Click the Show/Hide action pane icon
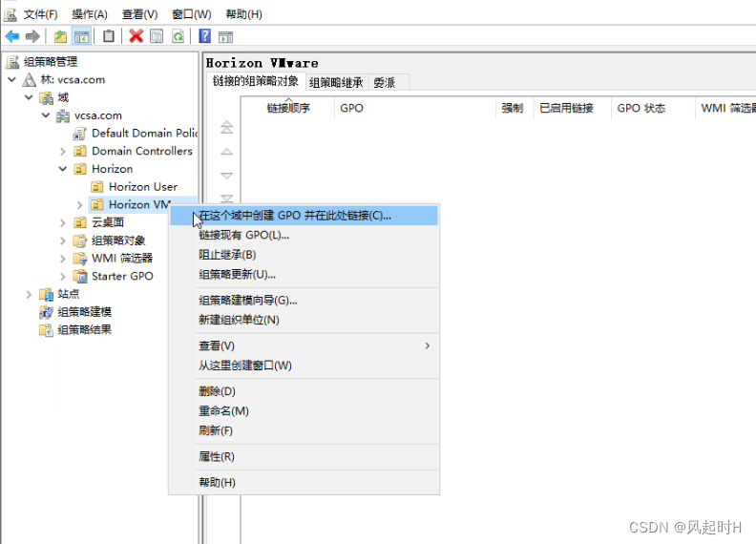This screenshot has height=544, width=756. [x=225, y=36]
